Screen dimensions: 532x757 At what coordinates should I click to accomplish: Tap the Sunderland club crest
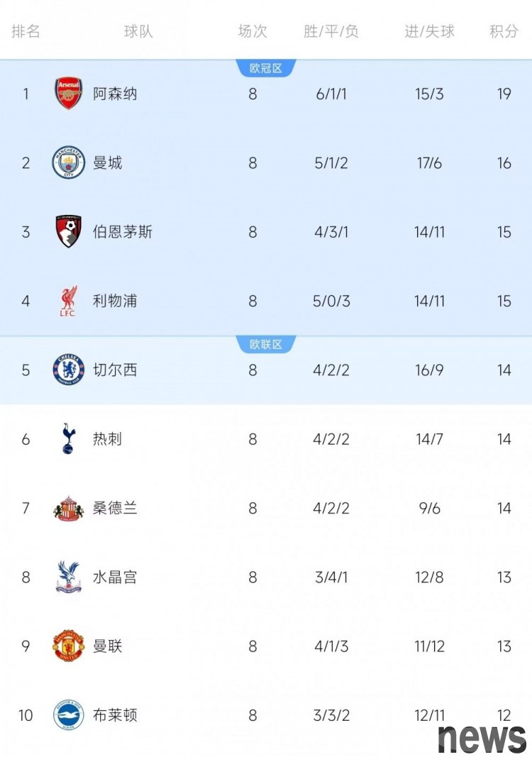tap(69, 508)
